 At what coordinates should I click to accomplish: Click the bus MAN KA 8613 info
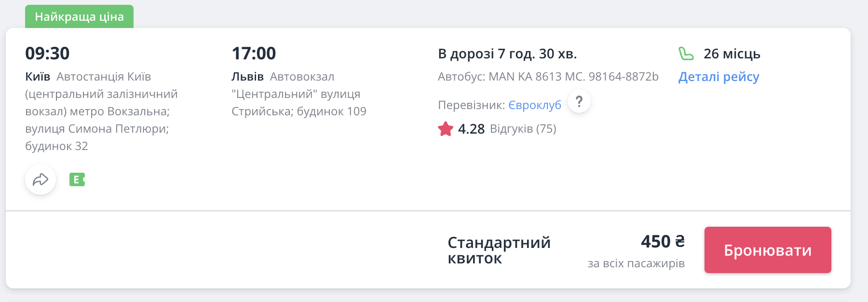coord(548,77)
